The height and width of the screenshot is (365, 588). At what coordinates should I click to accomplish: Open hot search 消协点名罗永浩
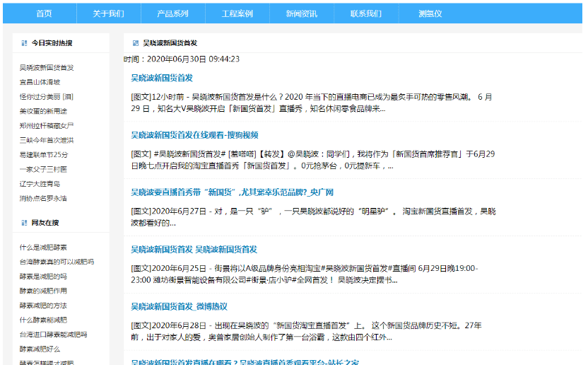point(43,198)
